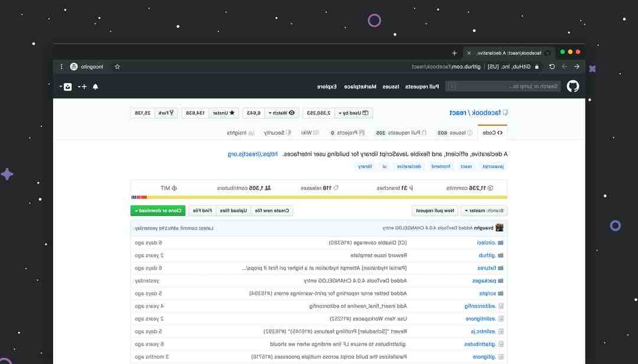The height and width of the screenshot is (364, 638).
Task: Click the repository book icon beside facebook
Action: (x=505, y=113)
